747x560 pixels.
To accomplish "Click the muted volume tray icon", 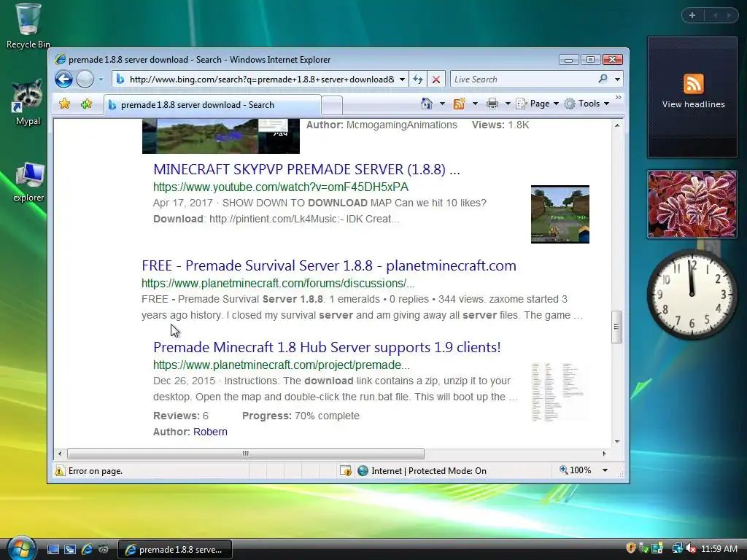I will 690,548.
